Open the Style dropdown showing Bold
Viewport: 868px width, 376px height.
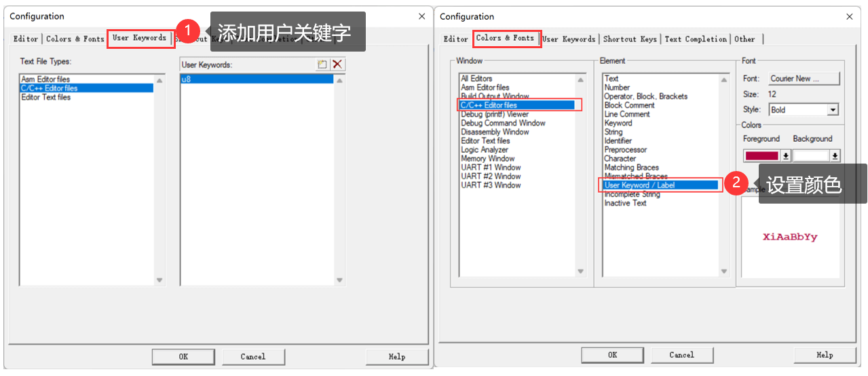(833, 110)
